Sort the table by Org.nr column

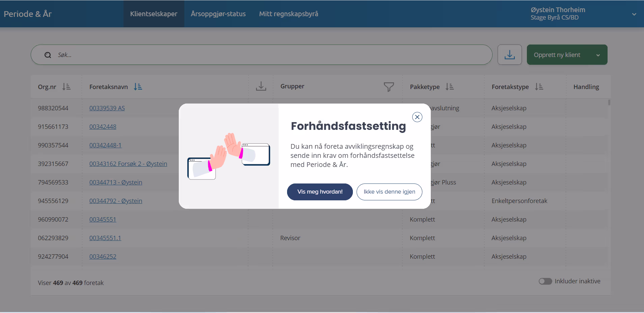pos(66,87)
